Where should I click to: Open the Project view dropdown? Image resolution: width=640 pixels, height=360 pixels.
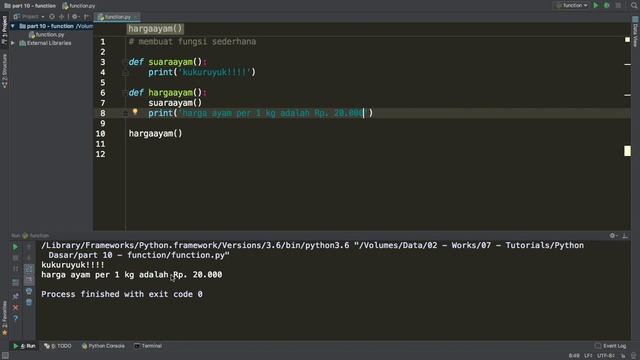[29, 17]
